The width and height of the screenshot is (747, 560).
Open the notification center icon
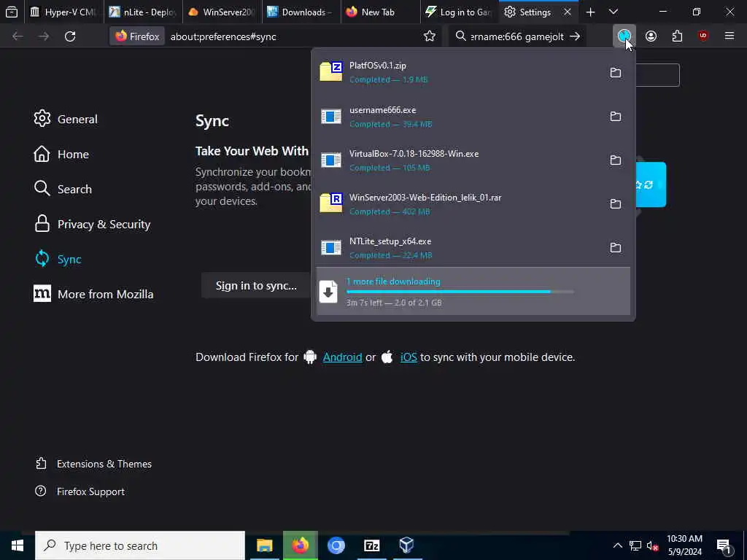pyautogui.click(x=724, y=545)
